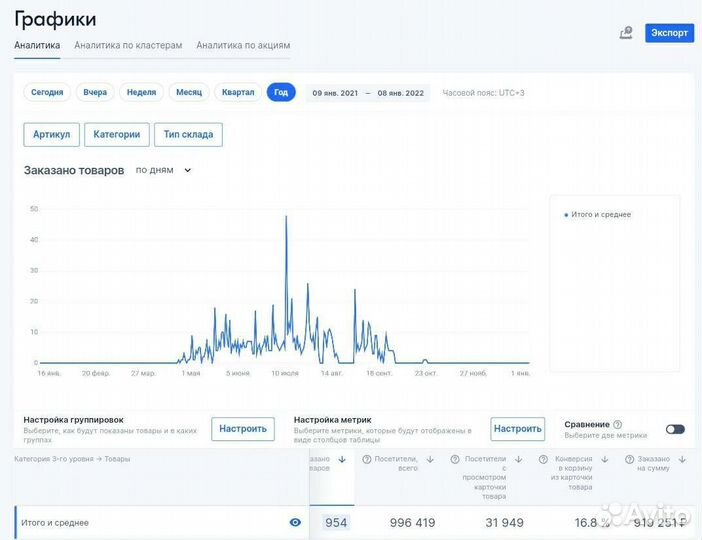Click Итого и среднее legend item
This screenshot has width=702, height=540.
click(x=598, y=215)
